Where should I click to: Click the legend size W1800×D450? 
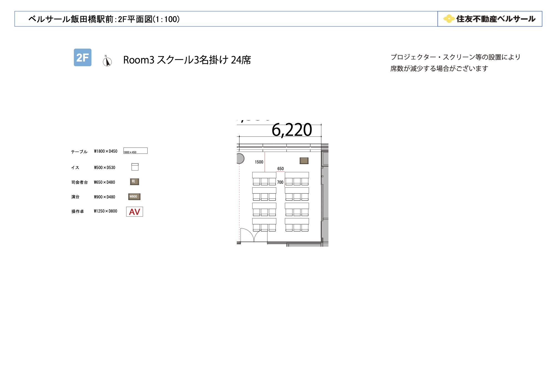105,151
